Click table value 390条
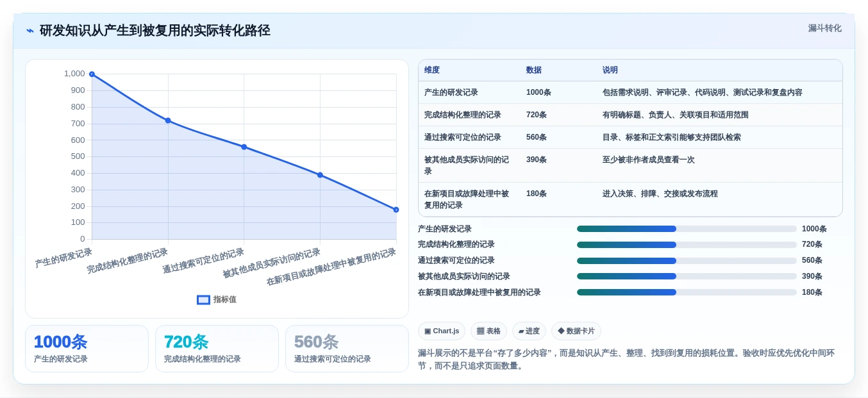The width and height of the screenshot is (868, 398). click(537, 160)
